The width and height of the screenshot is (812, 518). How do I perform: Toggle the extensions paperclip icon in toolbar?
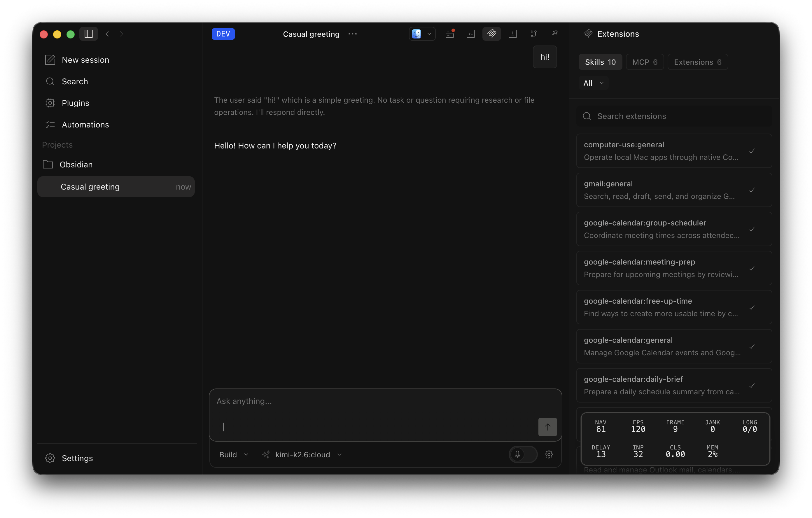point(492,34)
